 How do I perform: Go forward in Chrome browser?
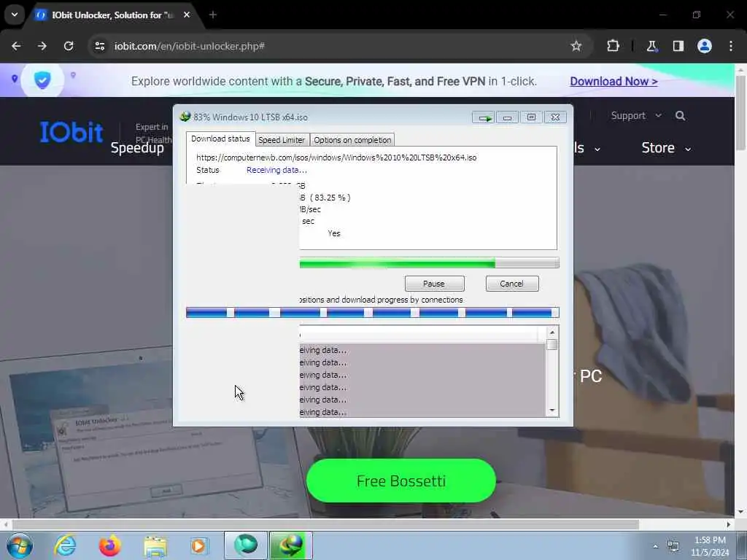[x=42, y=46]
